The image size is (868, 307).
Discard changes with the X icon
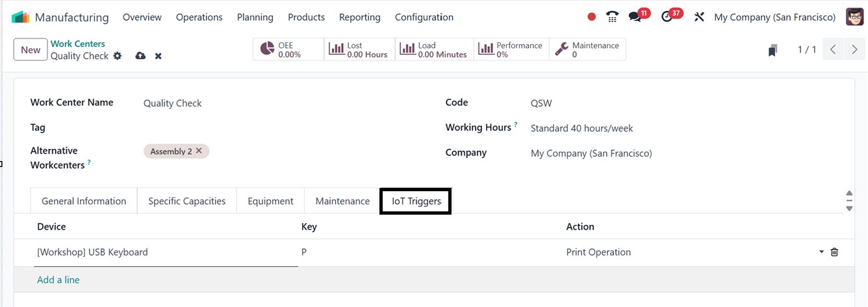point(158,56)
